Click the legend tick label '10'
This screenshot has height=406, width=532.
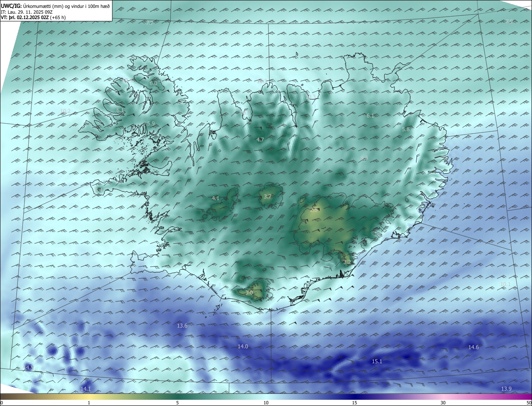(266, 403)
